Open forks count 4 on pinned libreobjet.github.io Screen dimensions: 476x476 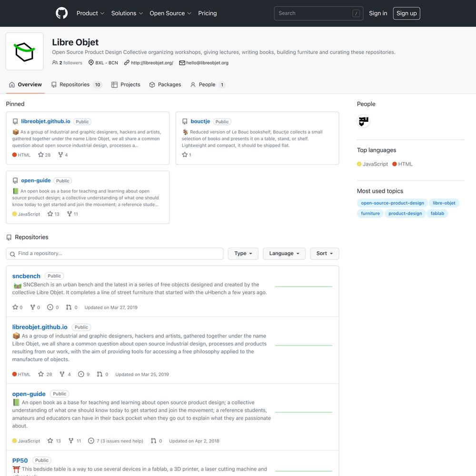[x=63, y=155]
